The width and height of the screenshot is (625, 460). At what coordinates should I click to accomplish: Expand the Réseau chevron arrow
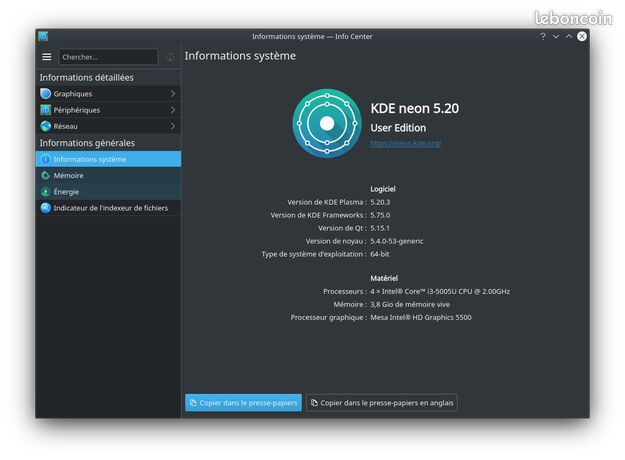173,126
